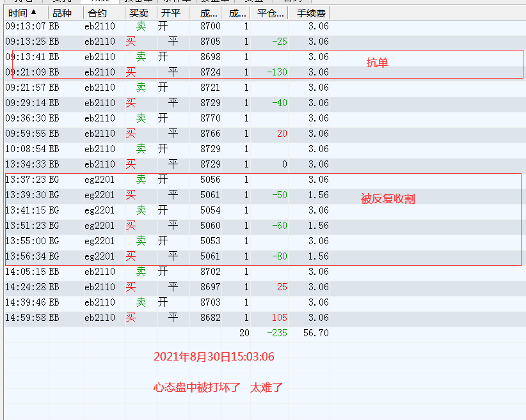
Task: Select the 13:55:00 time cell
Action: point(26,241)
